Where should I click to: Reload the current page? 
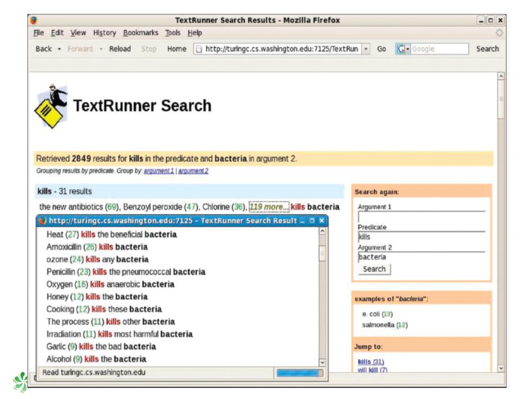click(x=120, y=49)
